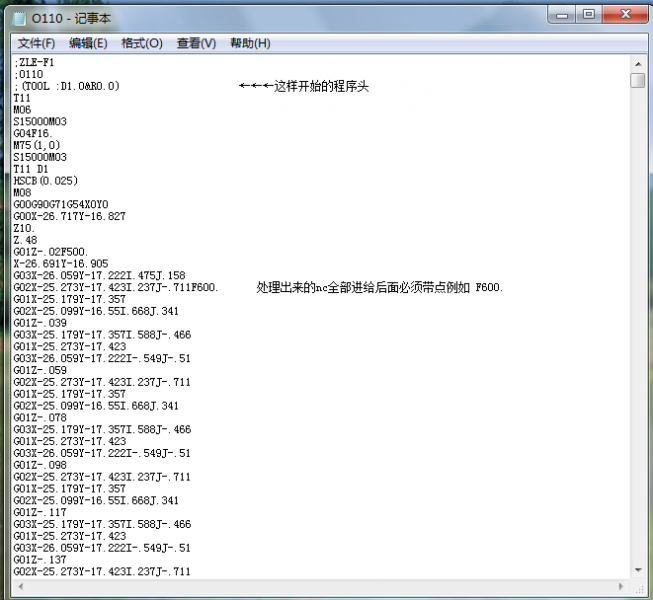Screen dimensions: 653x600
Task: Click the line G01Z-.098
Action: pyautogui.click(x=40, y=465)
